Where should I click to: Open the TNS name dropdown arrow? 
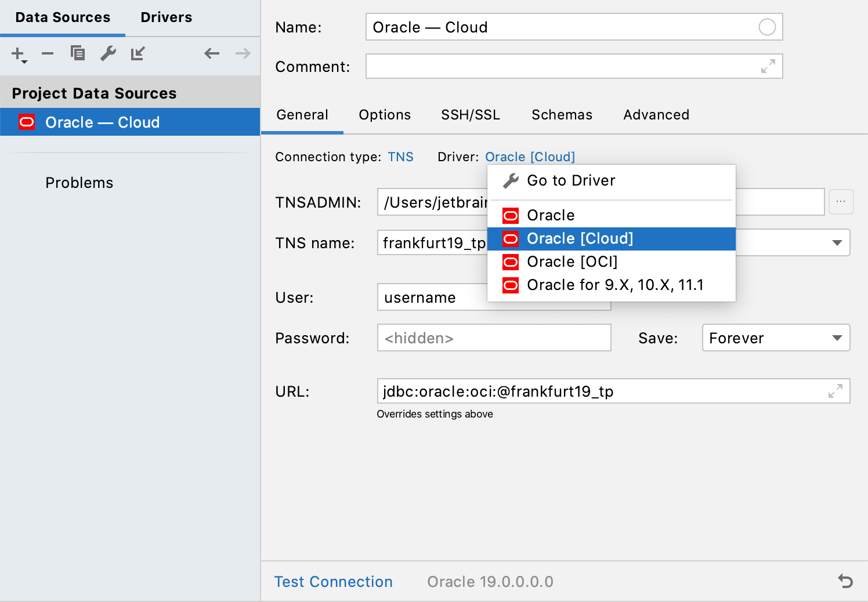point(837,243)
